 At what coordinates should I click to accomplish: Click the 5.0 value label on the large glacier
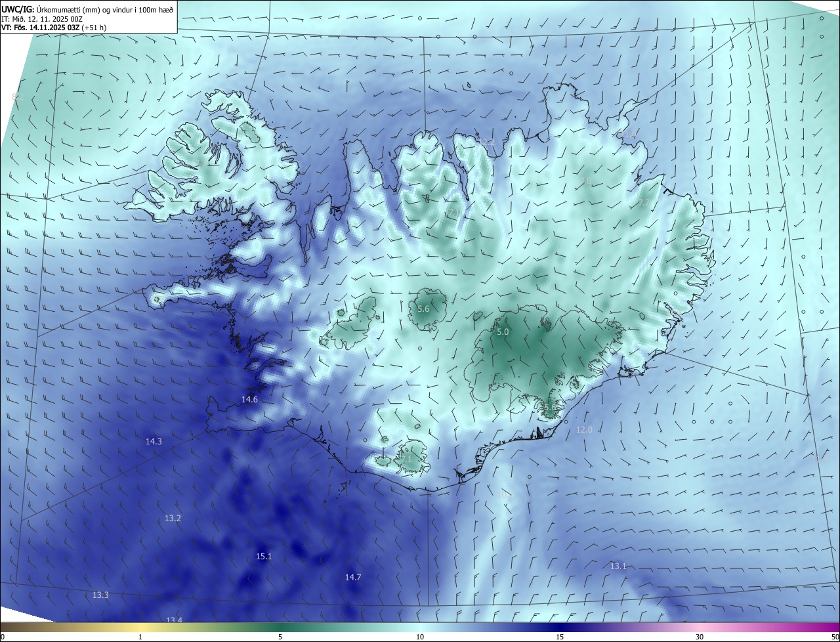(503, 333)
